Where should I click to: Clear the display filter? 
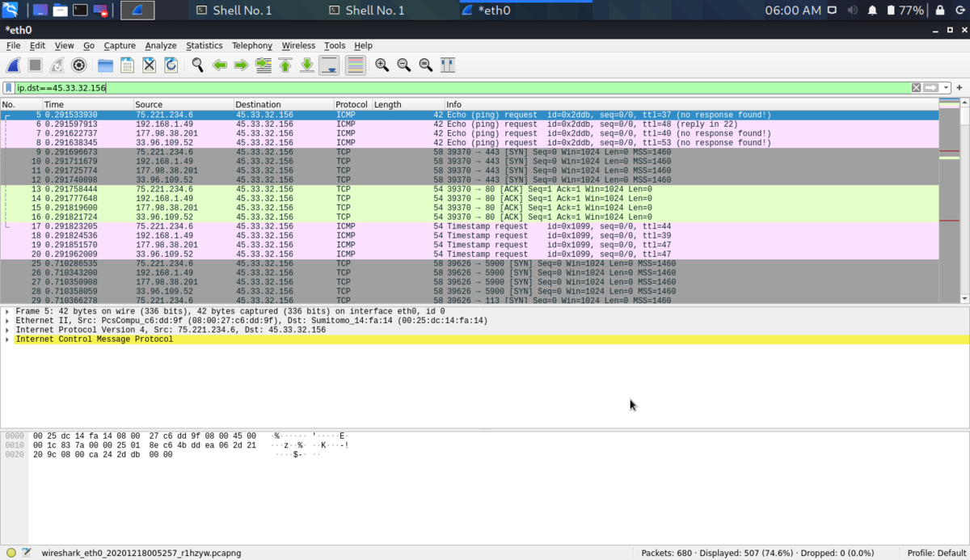(x=916, y=87)
